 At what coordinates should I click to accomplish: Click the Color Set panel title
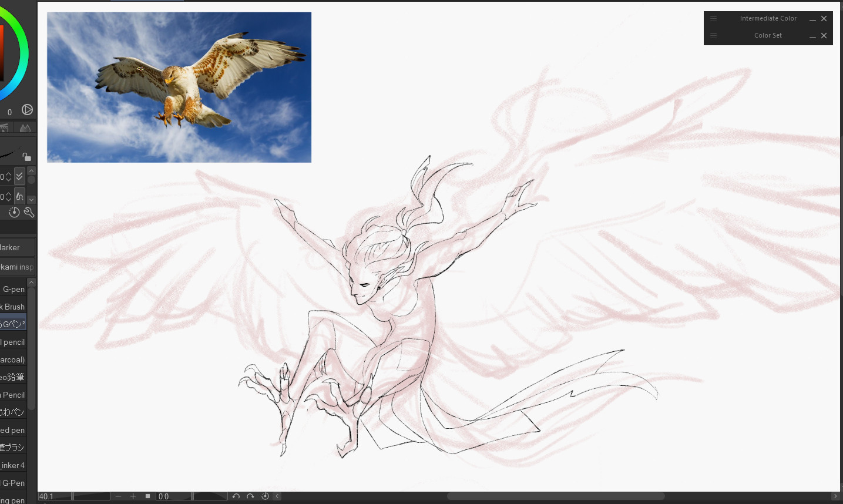coord(768,36)
